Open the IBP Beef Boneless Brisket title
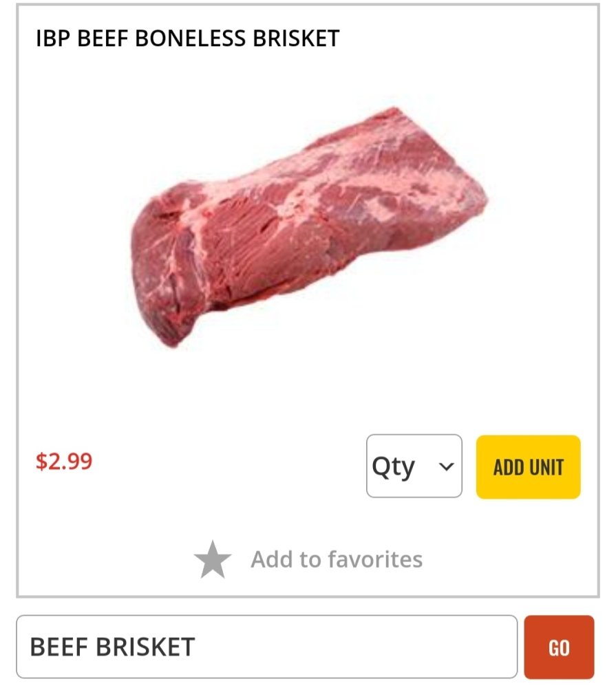The height and width of the screenshot is (688, 616). [187, 39]
